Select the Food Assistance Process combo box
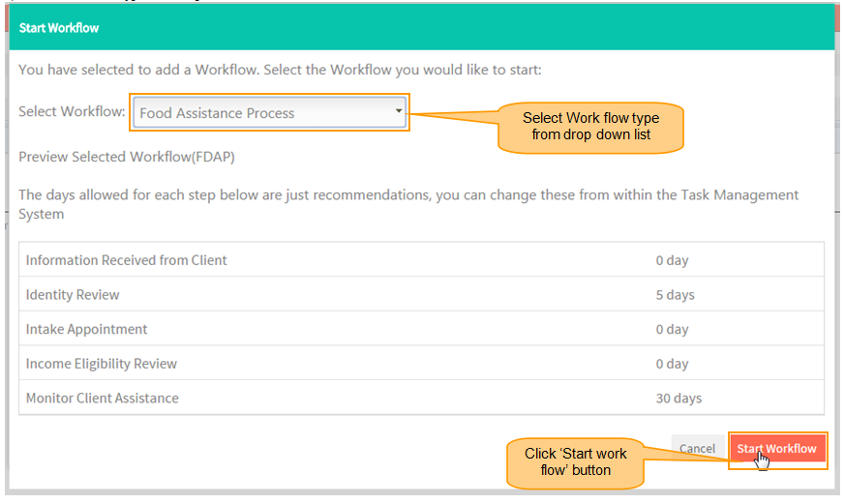The width and height of the screenshot is (844, 504). (x=269, y=112)
